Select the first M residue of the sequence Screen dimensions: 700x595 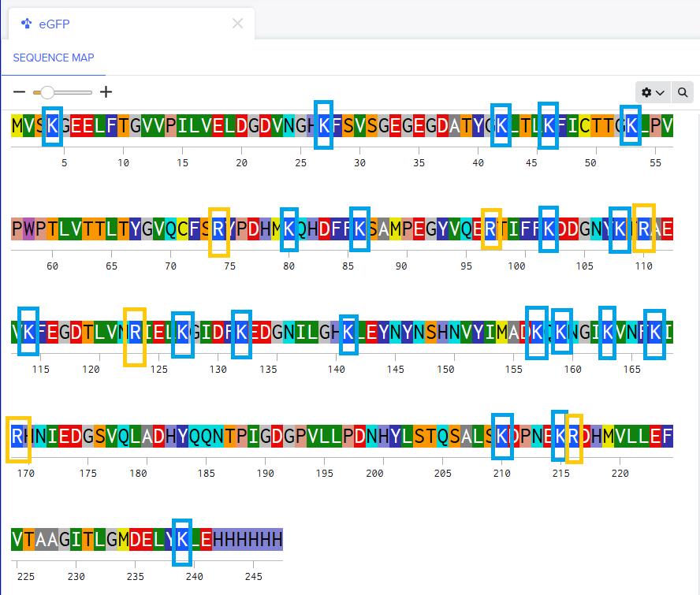click(x=17, y=126)
